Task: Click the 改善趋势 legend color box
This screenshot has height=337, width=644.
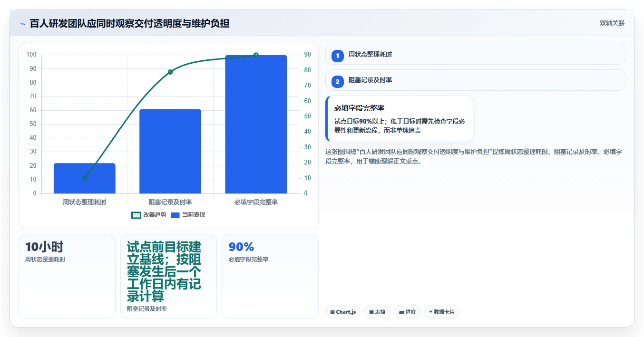Action: [x=136, y=215]
